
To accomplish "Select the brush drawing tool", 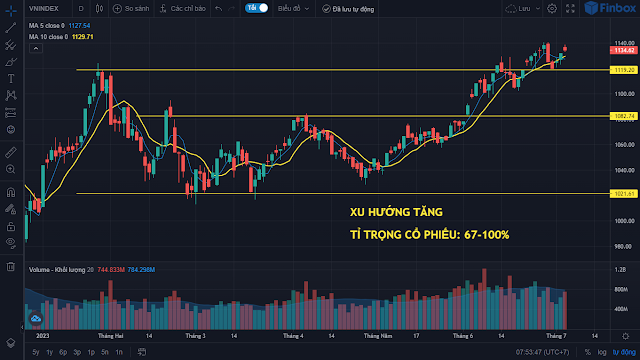I will pos(11,62).
